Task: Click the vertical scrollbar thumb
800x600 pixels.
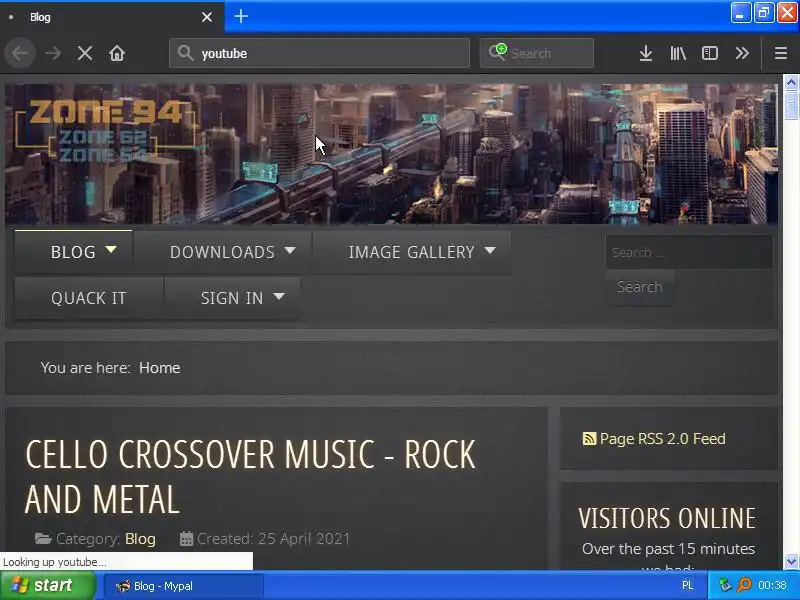Action: (791, 105)
